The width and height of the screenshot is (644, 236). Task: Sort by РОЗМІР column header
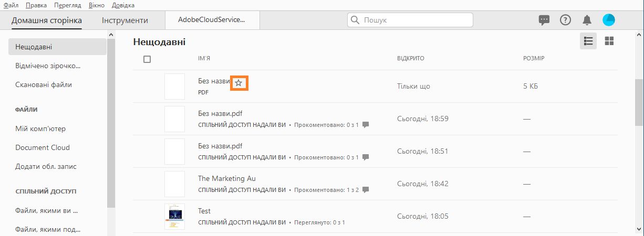tap(534, 58)
